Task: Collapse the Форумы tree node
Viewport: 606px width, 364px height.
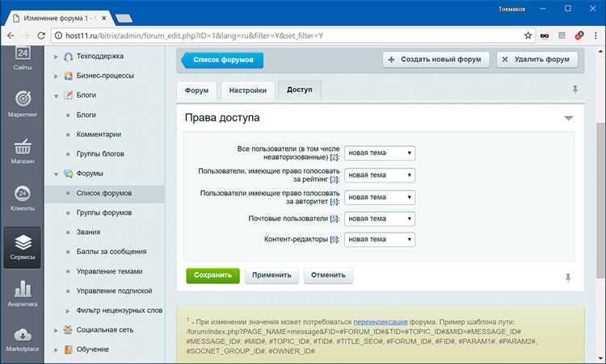Action: tap(56, 174)
